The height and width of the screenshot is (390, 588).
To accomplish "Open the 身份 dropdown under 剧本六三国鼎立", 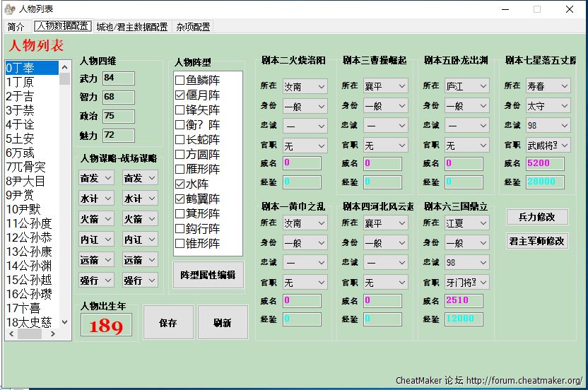I will pyautogui.click(x=467, y=243).
